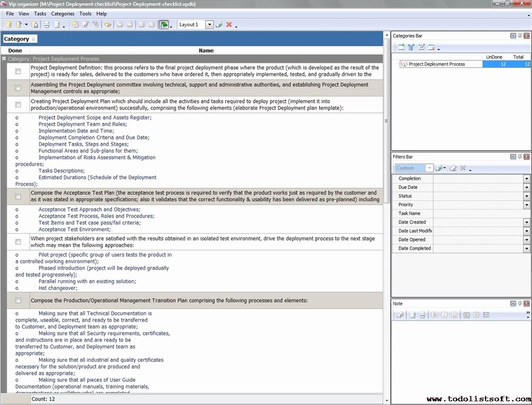The width and height of the screenshot is (532, 405).
Task: Tick the 'When project stakeholders are satisfied' checkbox
Action: click(x=18, y=242)
